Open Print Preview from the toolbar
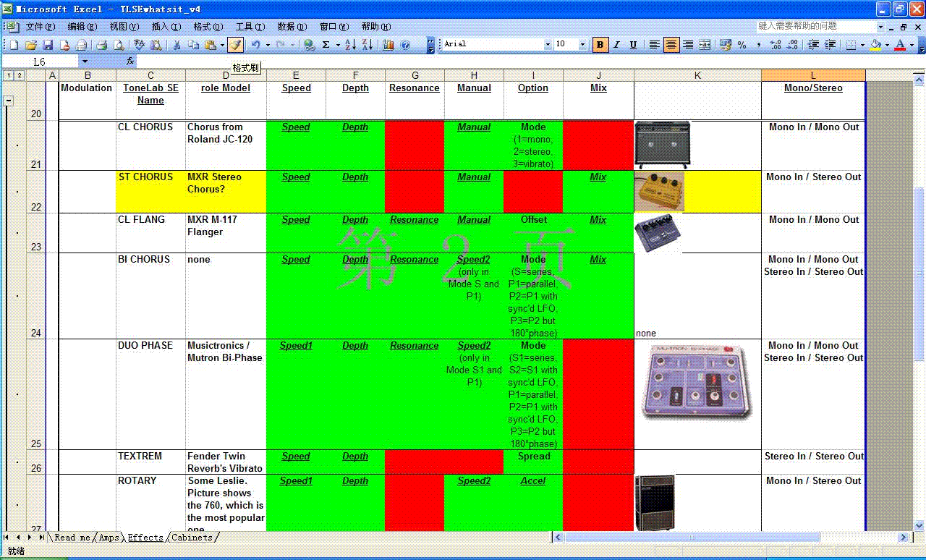 click(118, 45)
